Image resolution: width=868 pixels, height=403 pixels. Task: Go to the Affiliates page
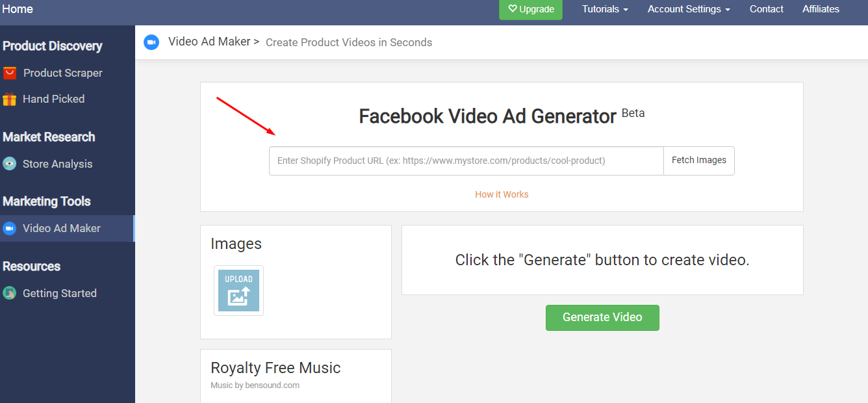pos(821,9)
